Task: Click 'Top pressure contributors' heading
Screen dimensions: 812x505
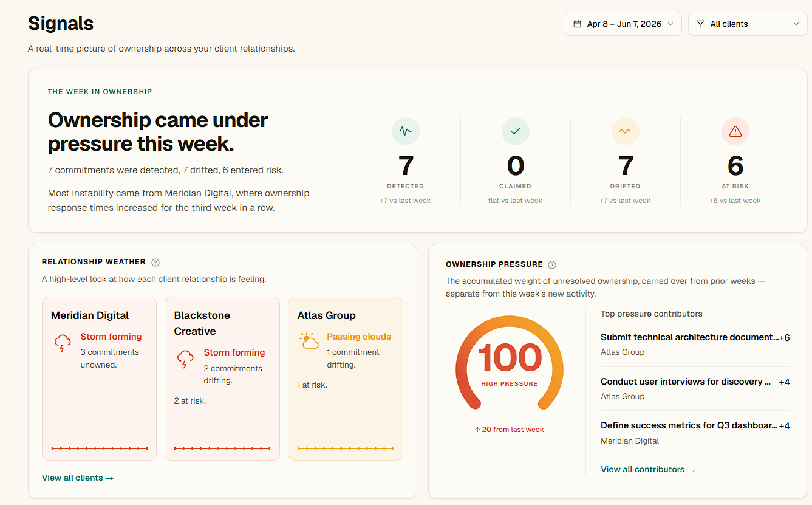Action: click(x=652, y=314)
